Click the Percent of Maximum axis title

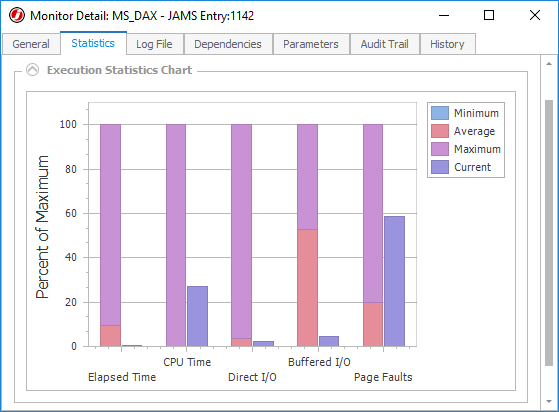(x=42, y=227)
